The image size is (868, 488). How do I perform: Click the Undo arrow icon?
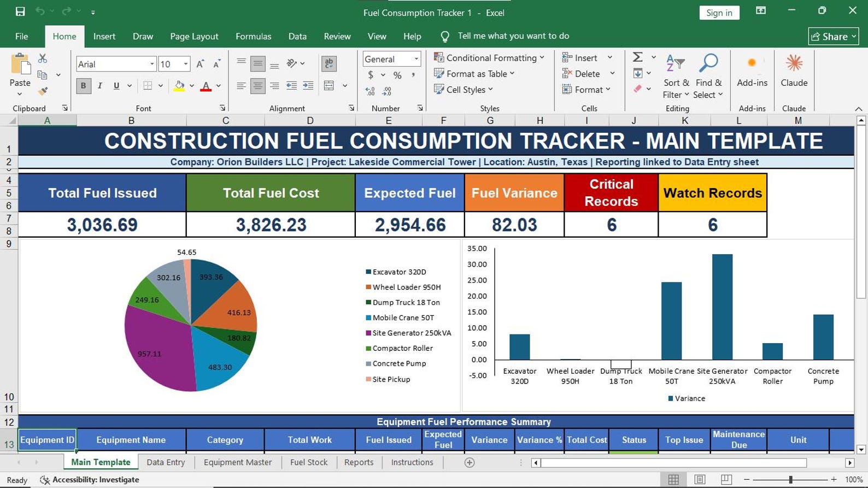(x=40, y=11)
